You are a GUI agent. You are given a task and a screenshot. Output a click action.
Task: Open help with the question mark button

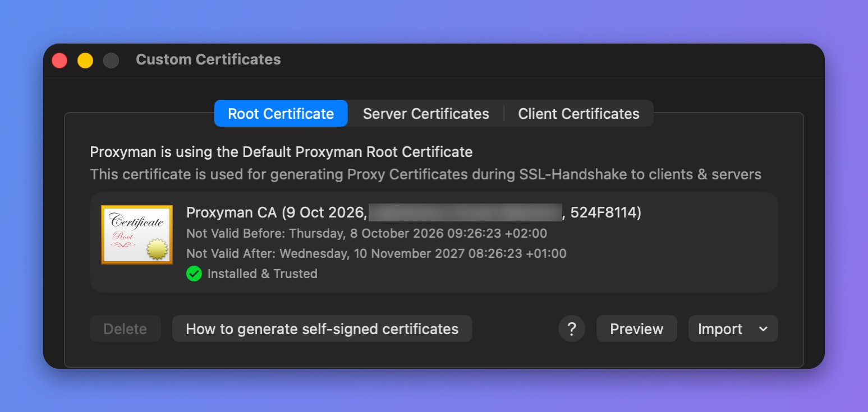pos(572,328)
